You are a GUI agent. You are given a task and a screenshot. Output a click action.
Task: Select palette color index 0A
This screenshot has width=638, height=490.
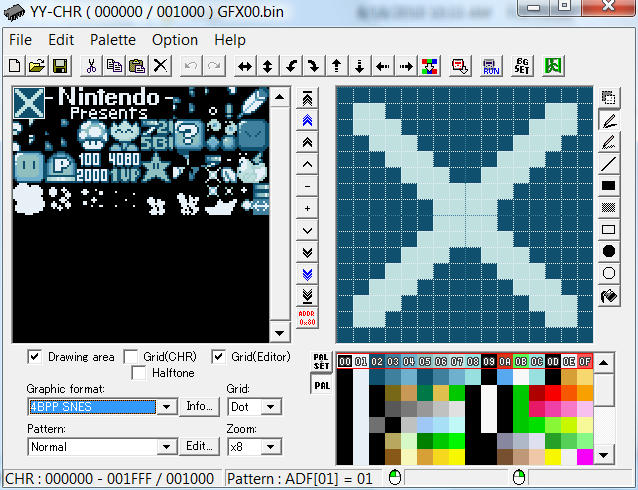505,361
